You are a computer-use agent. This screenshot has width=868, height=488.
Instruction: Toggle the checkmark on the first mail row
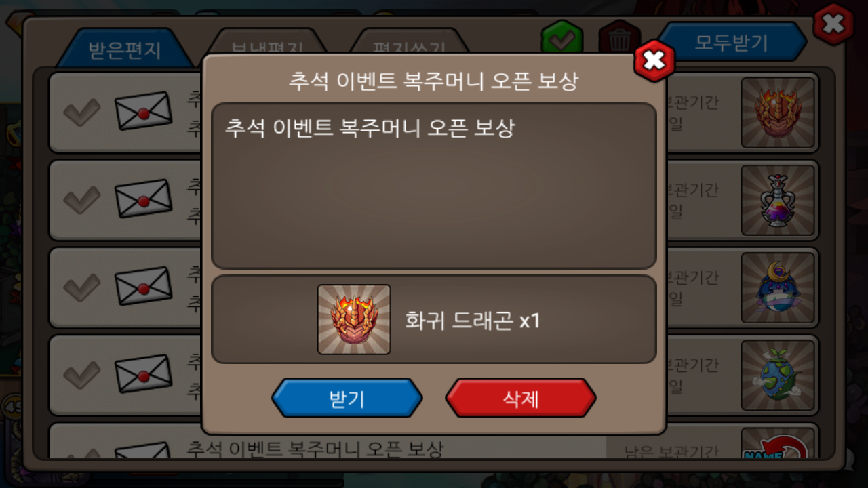[81, 112]
